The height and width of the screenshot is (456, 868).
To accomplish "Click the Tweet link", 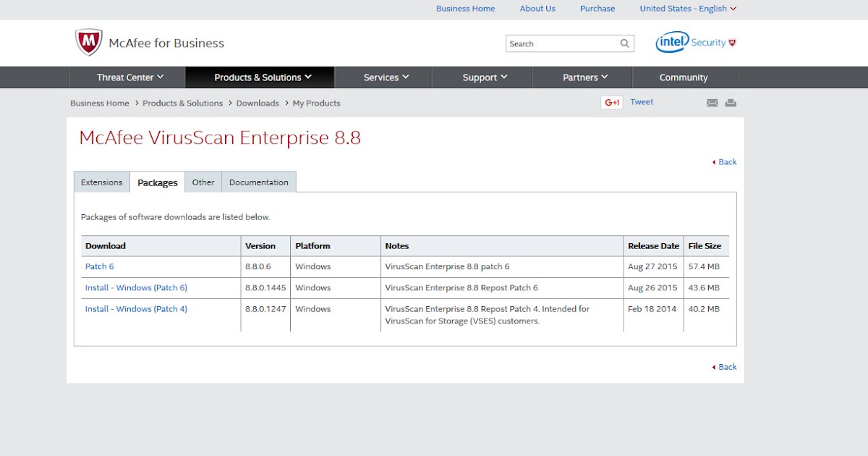I will pyautogui.click(x=642, y=102).
